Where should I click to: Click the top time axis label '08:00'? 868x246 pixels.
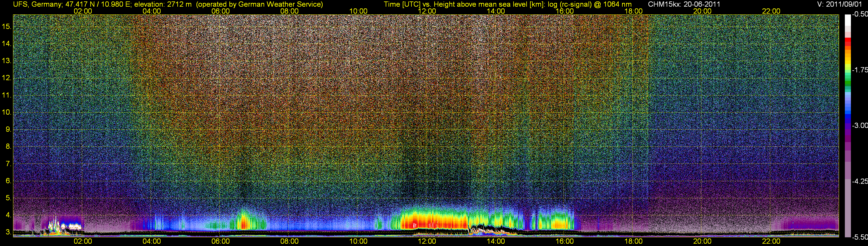click(289, 11)
